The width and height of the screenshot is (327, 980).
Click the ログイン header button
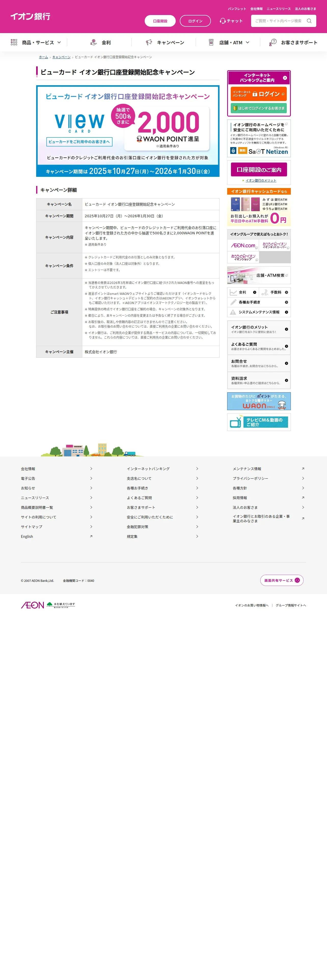(195, 21)
